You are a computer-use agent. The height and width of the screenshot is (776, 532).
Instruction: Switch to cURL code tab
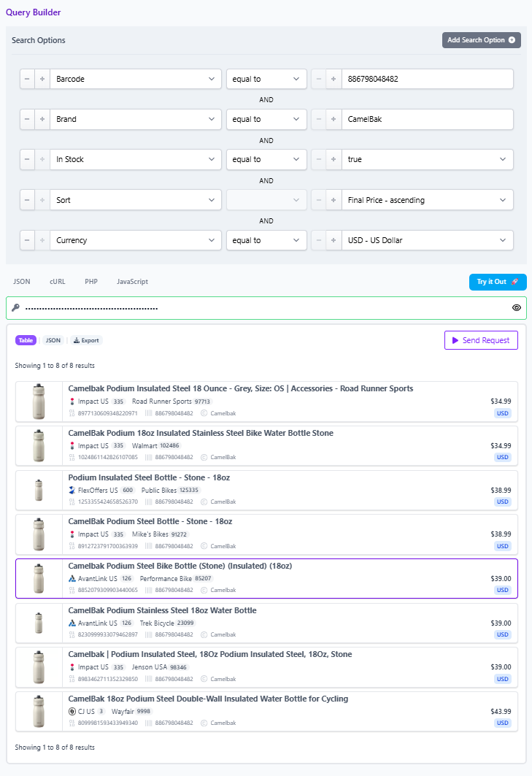pyautogui.click(x=58, y=282)
